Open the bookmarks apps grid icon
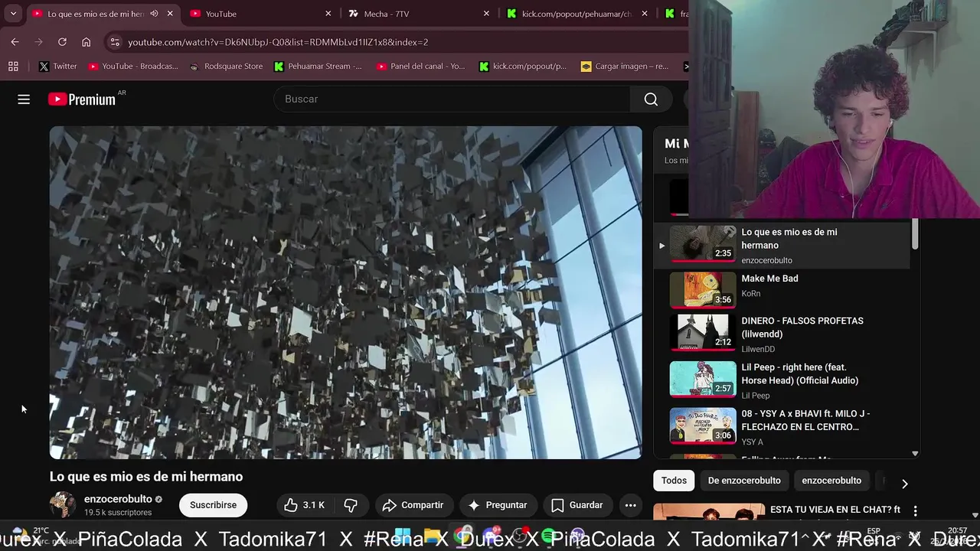 pyautogui.click(x=13, y=67)
